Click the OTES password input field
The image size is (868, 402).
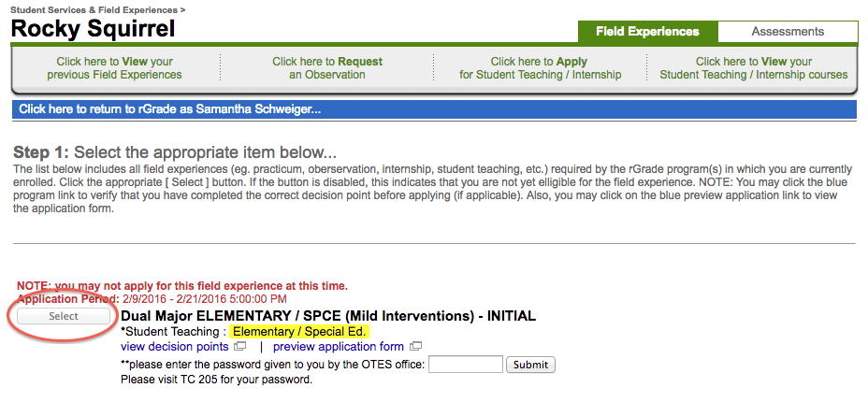[465, 364]
